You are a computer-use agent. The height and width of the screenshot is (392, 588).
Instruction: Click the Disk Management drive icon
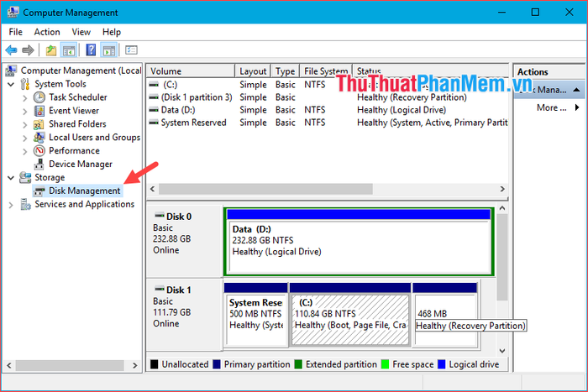[x=39, y=191]
